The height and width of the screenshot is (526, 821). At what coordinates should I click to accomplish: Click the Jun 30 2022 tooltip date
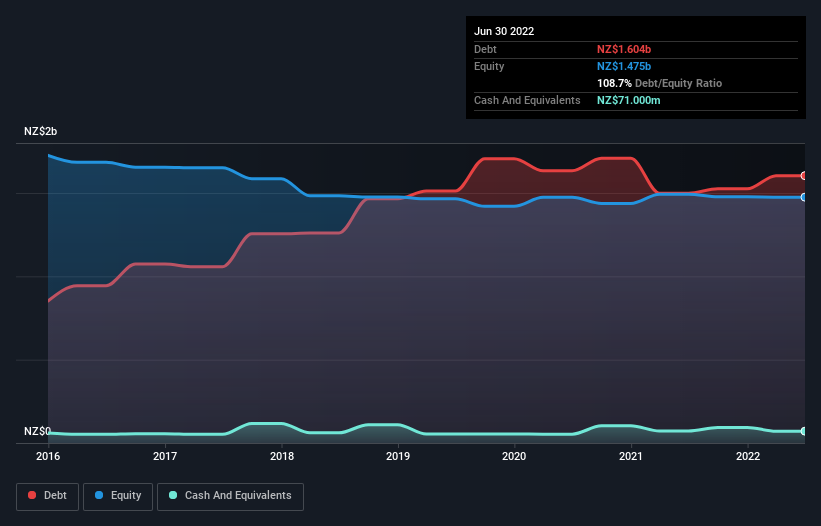(x=504, y=31)
